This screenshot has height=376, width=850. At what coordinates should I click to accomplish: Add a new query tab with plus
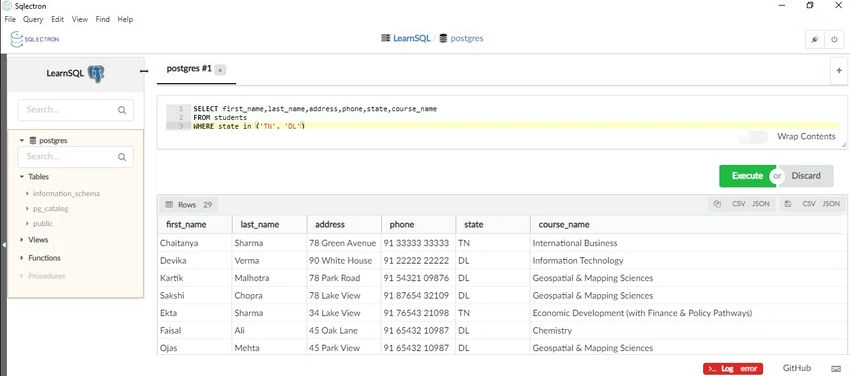[839, 70]
